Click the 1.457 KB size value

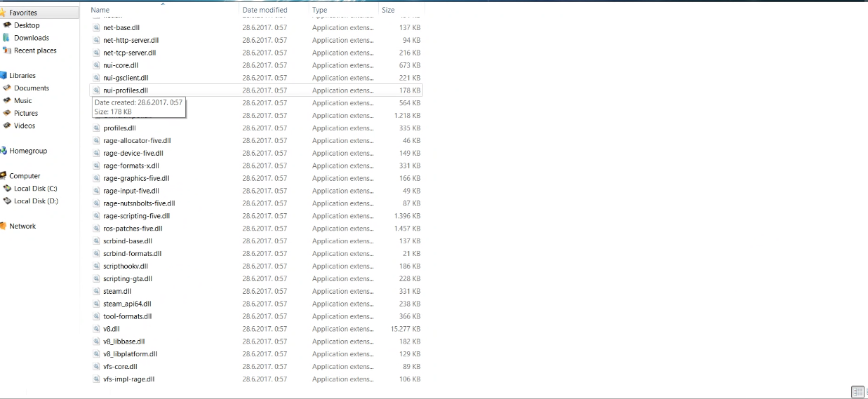pyautogui.click(x=408, y=229)
